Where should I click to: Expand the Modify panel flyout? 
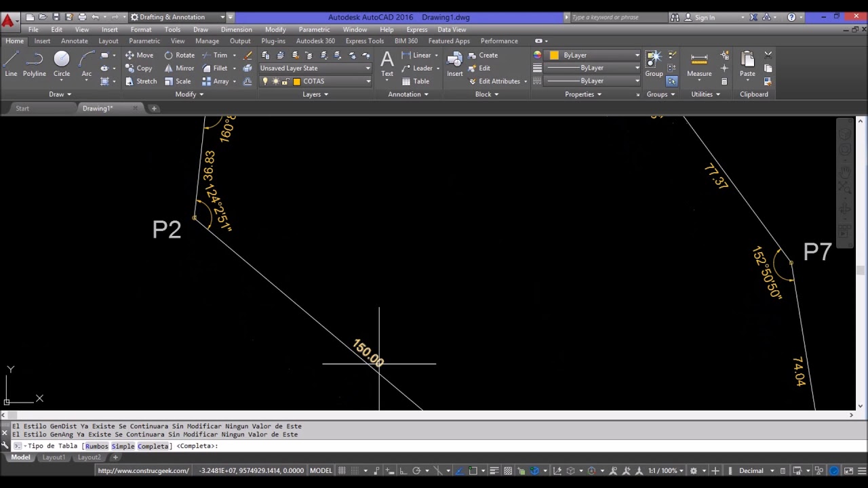(x=189, y=94)
